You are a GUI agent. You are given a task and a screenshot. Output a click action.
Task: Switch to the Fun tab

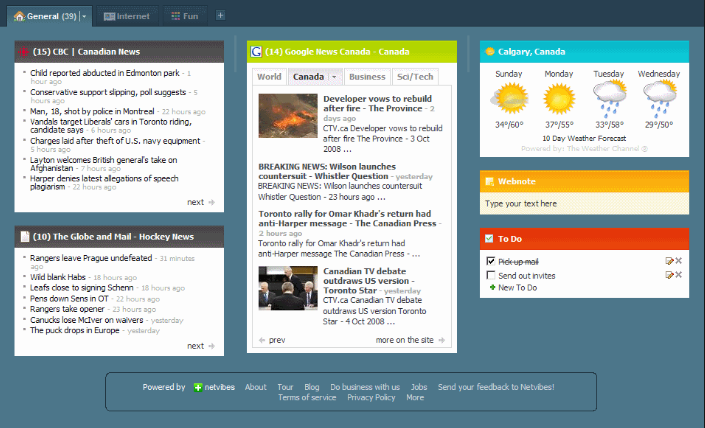coord(185,16)
